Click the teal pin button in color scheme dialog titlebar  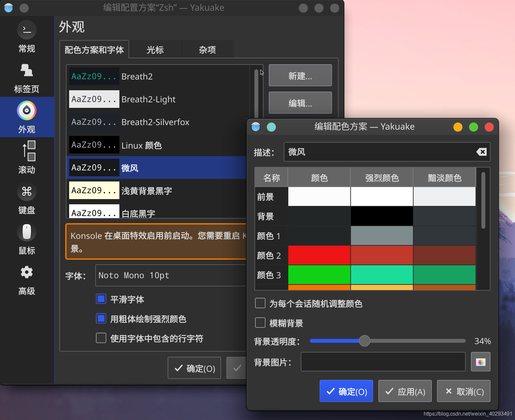pyautogui.click(x=271, y=127)
